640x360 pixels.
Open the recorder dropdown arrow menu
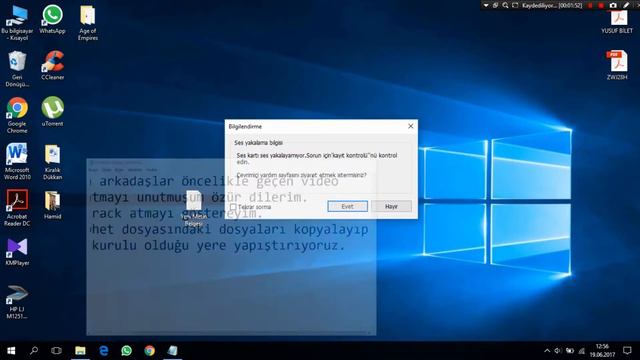(486, 5)
